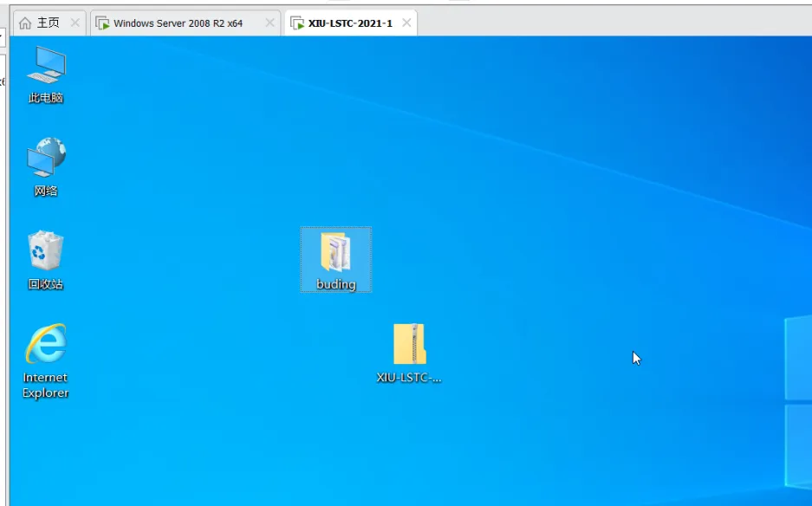Close the 主页 tab
This screenshot has height=506, width=812.
pos(75,23)
